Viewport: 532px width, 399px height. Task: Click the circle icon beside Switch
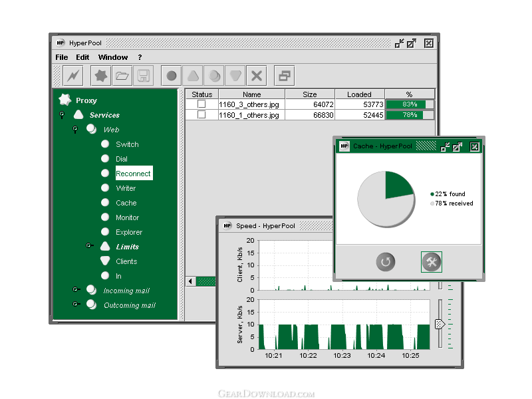coord(105,144)
